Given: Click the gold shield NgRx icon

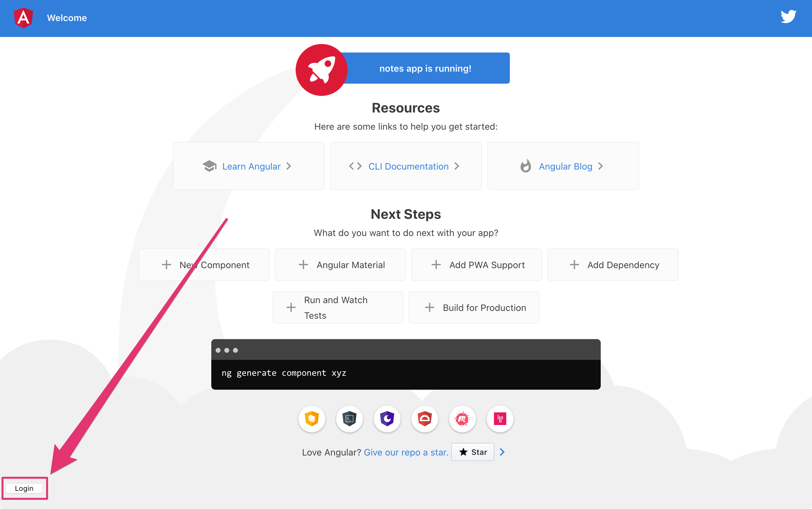Looking at the screenshot, I should pyautogui.click(x=311, y=418).
